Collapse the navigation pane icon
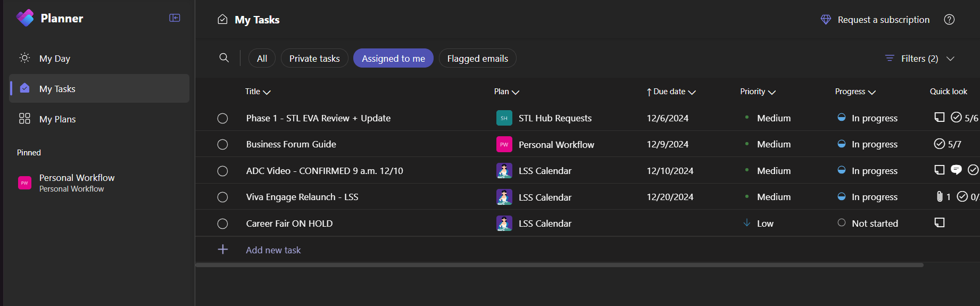 point(175,18)
